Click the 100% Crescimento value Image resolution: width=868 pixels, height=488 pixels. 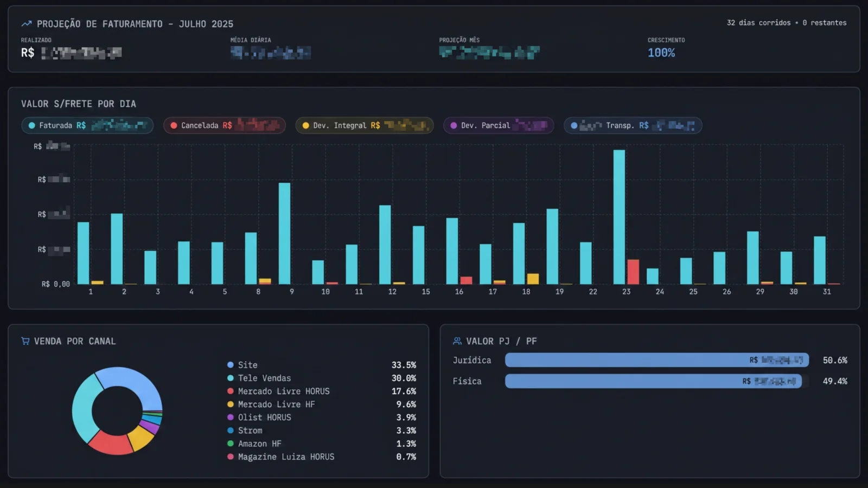(661, 53)
